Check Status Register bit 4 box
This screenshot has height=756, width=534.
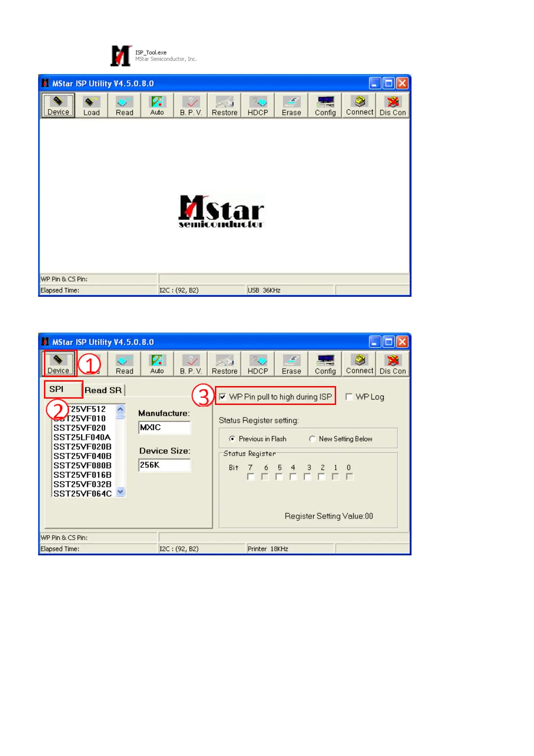[293, 477]
